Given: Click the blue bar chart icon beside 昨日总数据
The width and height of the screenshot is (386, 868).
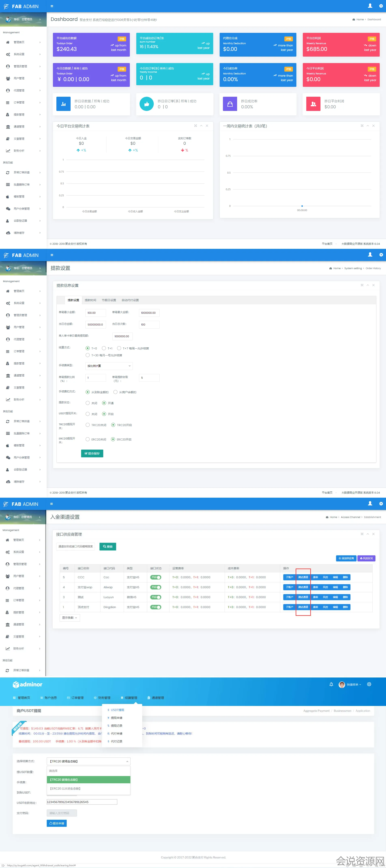Looking at the screenshot, I should pos(63,104).
